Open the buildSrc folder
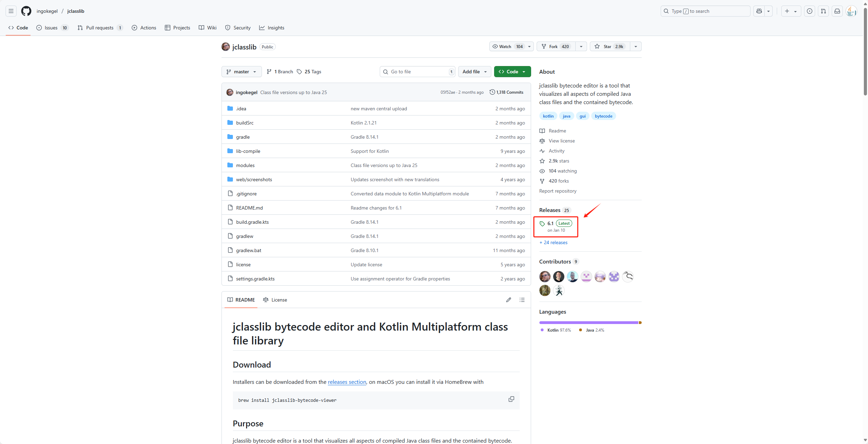The image size is (868, 444). click(245, 123)
